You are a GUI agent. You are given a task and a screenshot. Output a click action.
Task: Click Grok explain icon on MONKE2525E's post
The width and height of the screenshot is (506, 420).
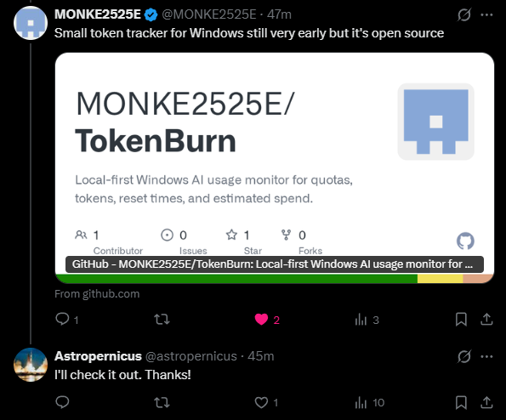(464, 14)
